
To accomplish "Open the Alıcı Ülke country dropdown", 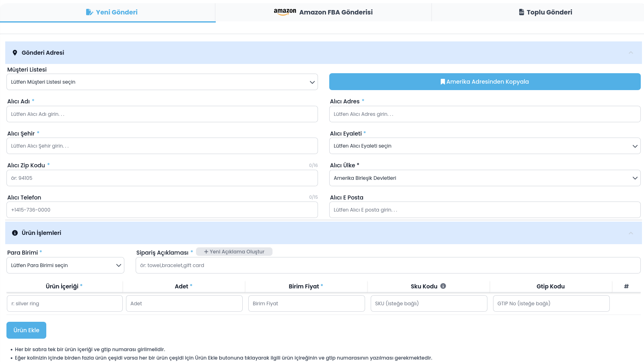I will [x=485, y=178].
